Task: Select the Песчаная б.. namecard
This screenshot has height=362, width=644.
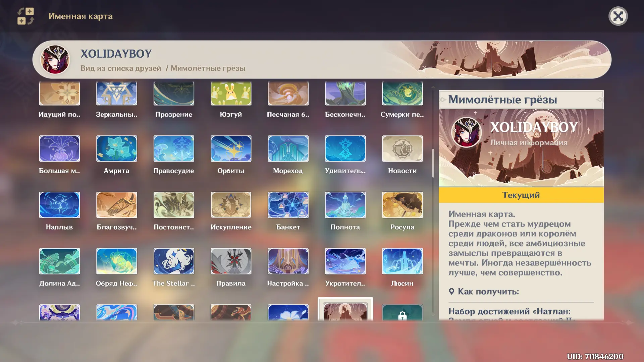Action: (x=288, y=94)
